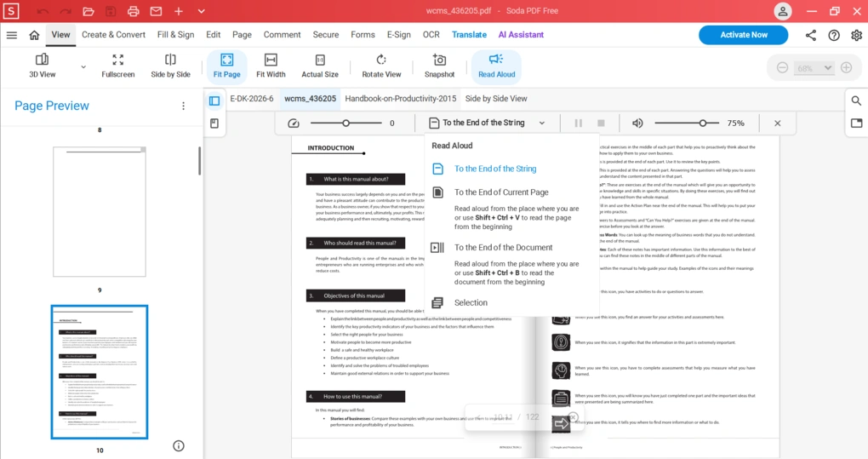868x459 pixels.
Task: Open the 3D View tool
Action: (42, 66)
